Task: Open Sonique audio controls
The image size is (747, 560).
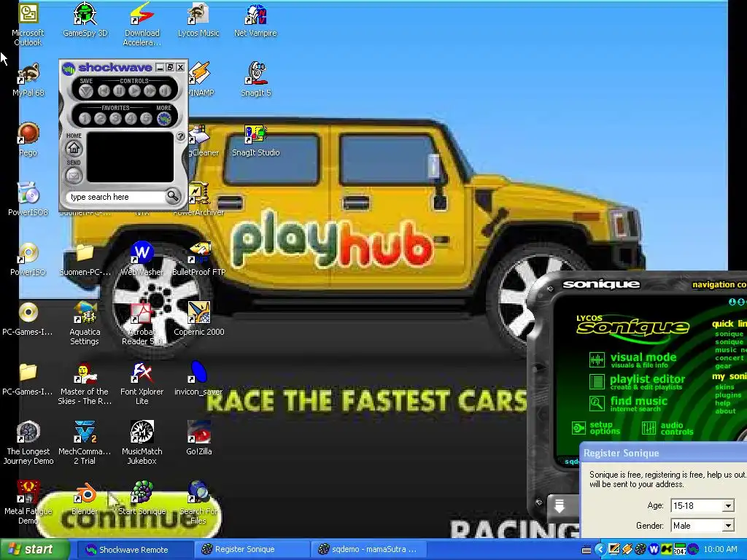Action: click(x=676, y=428)
